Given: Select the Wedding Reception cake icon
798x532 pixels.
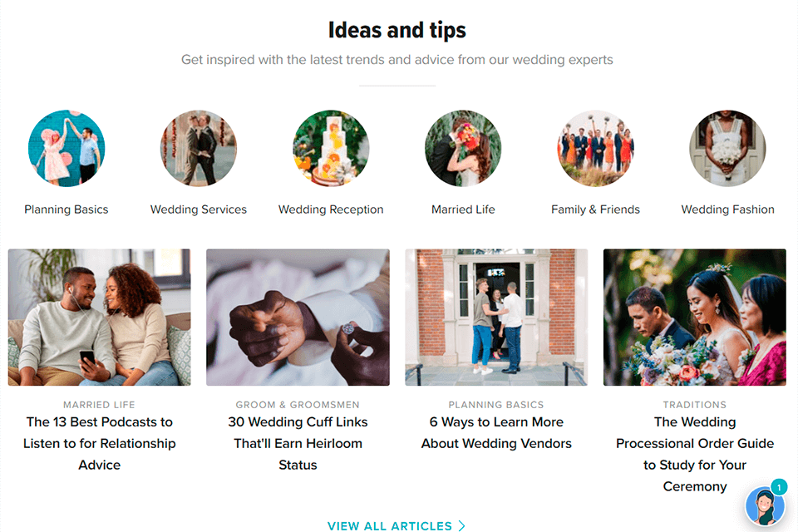Looking at the screenshot, I should 331,149.
